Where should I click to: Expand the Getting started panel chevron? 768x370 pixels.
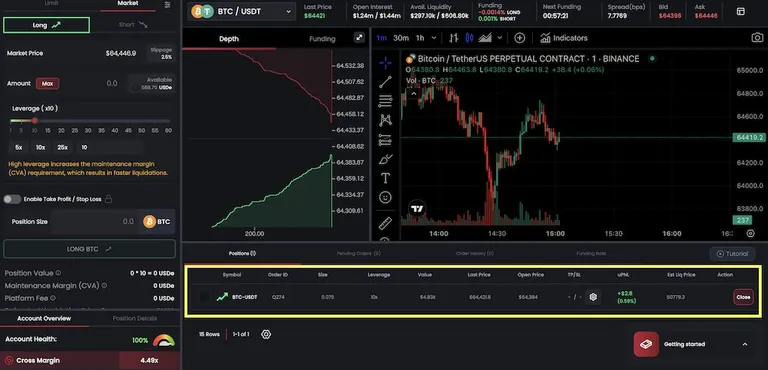pos(745,344)
